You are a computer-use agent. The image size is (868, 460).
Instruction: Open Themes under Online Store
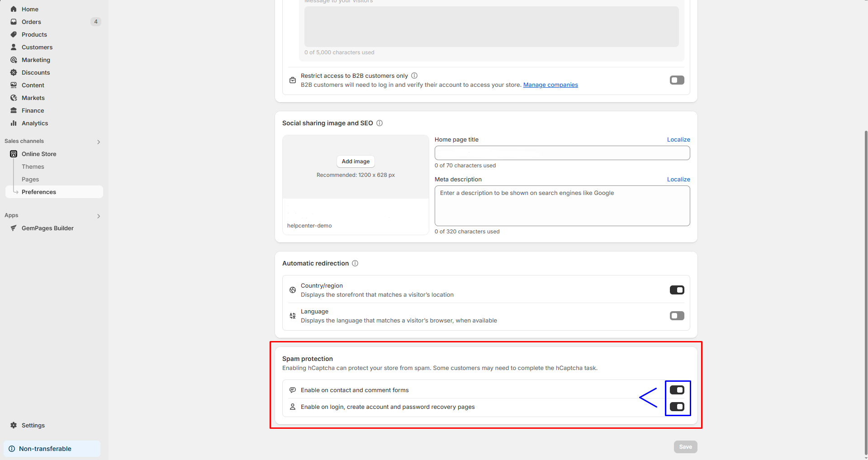tap(33, 166)
